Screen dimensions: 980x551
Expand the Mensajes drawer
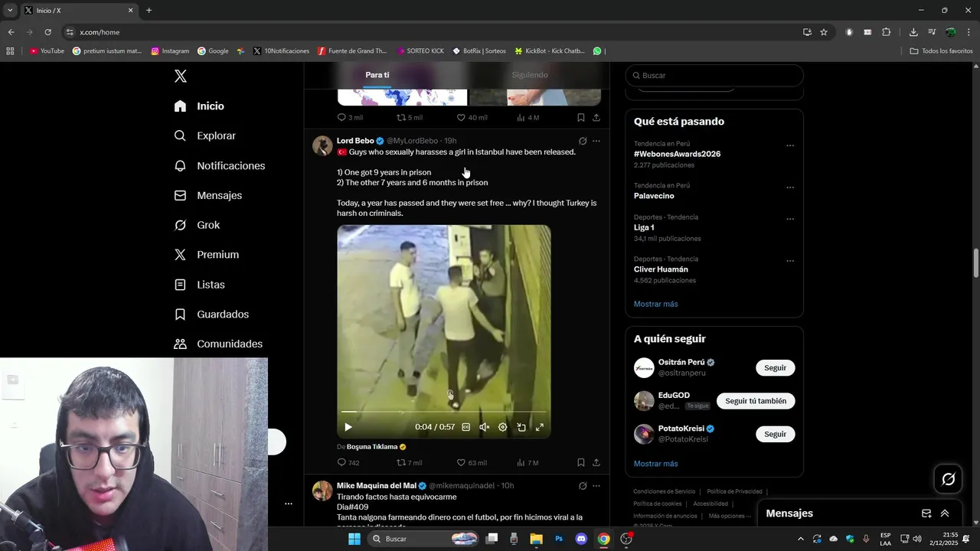point(945,514)
